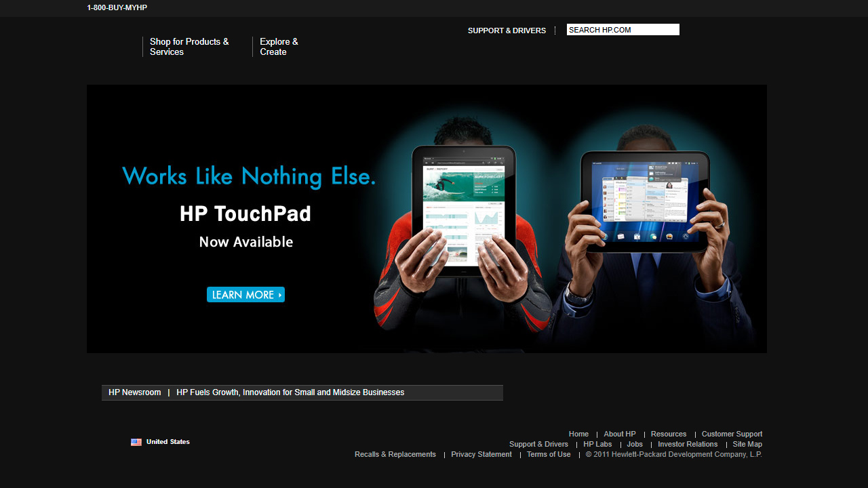This screenshot has height=488, width=868.
Task: Select United States country link
Action: (168, 442)
